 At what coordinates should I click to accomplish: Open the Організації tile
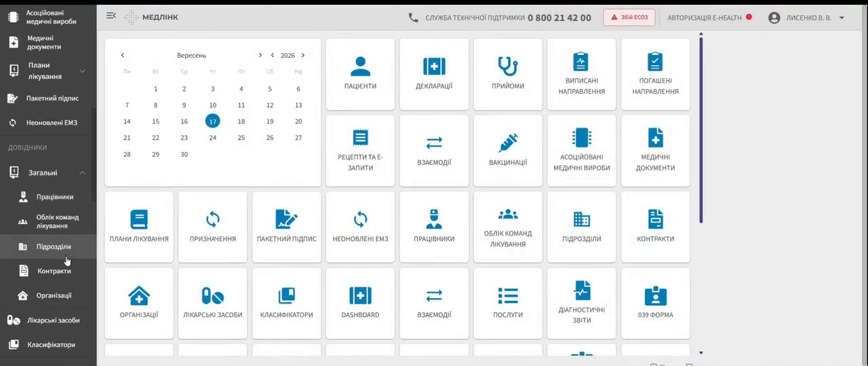point(139,303)
